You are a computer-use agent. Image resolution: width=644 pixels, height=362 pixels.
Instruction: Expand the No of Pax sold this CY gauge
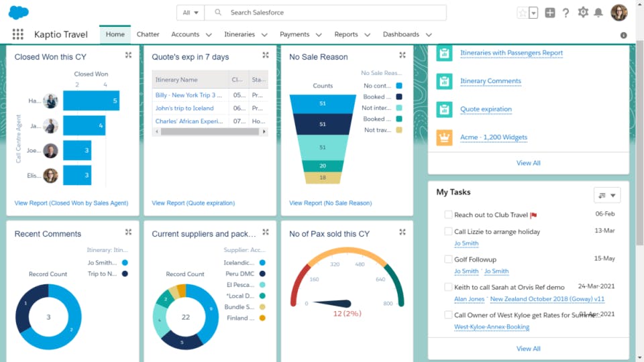[402, 232]
